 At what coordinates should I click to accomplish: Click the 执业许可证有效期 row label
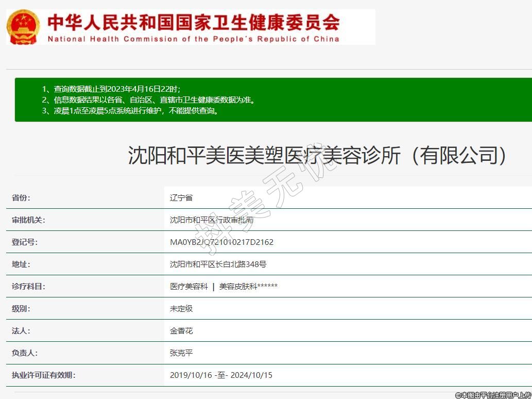[44, 375]
